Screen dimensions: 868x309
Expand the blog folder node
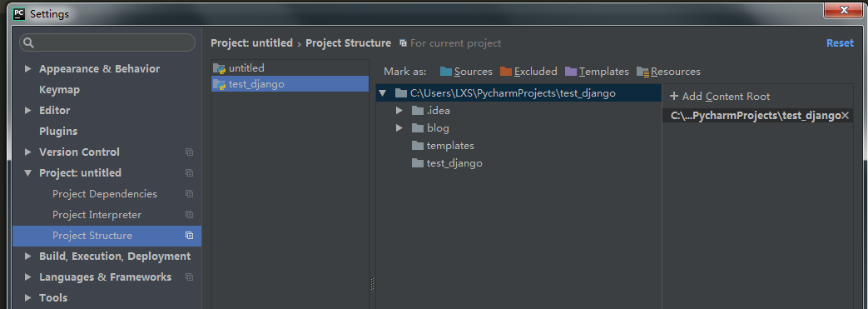(x=399, y=128)
